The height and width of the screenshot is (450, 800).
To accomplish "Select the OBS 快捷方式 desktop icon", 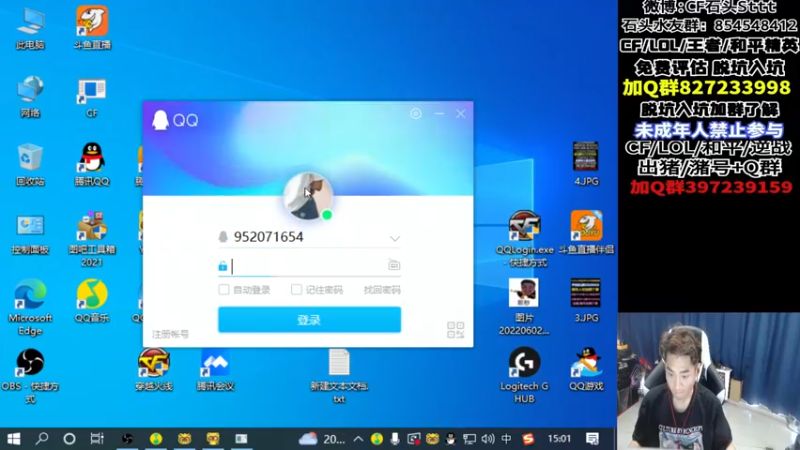I will click(x=30, y=376).
